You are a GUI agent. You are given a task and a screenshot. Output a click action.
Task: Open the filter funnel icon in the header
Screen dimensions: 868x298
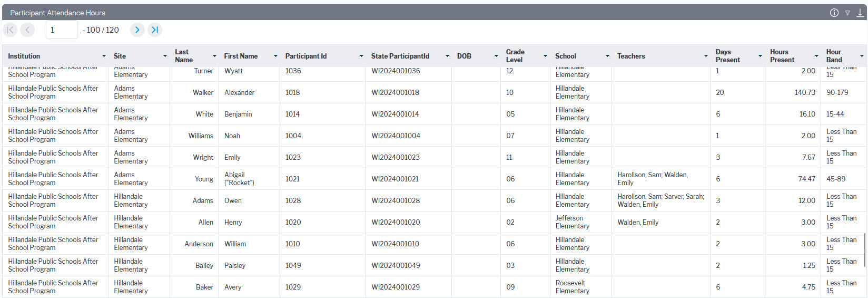[847, 13]
